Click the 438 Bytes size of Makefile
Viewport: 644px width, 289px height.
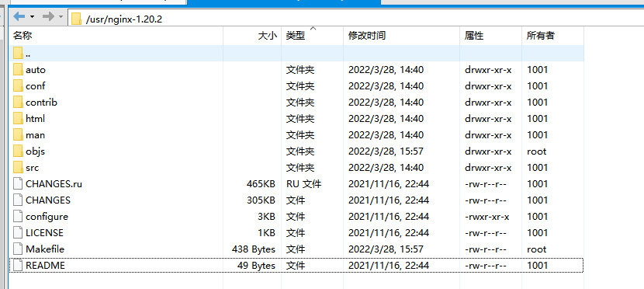[254, 249]
